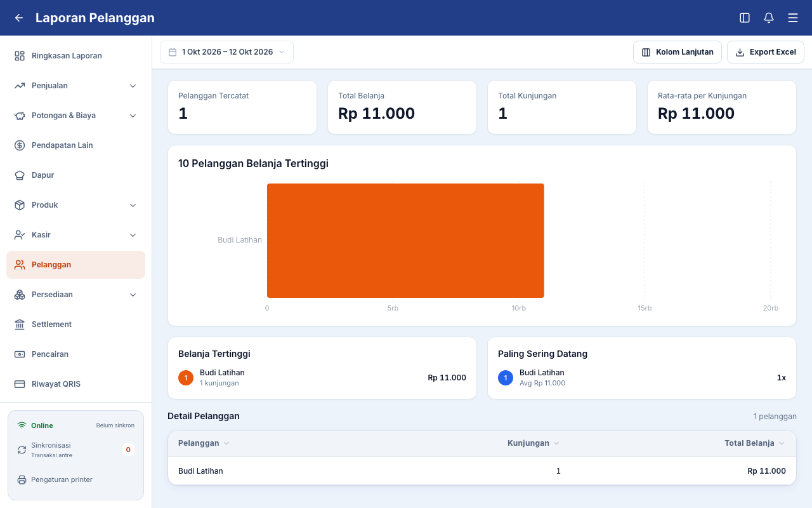The image size is (812, 508).
Task: Click the Settlement bank icon
Action: tap(20, 324)
